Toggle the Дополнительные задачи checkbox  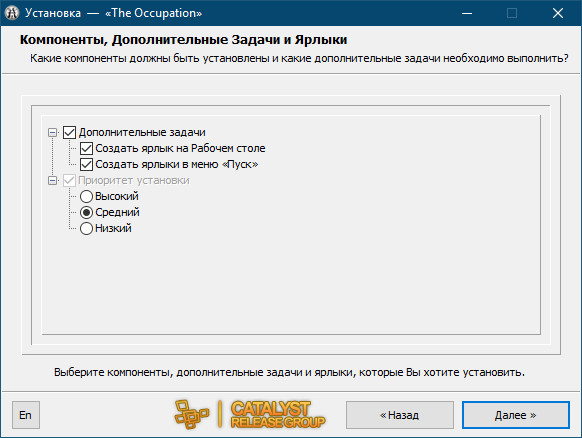click(69, 133)
